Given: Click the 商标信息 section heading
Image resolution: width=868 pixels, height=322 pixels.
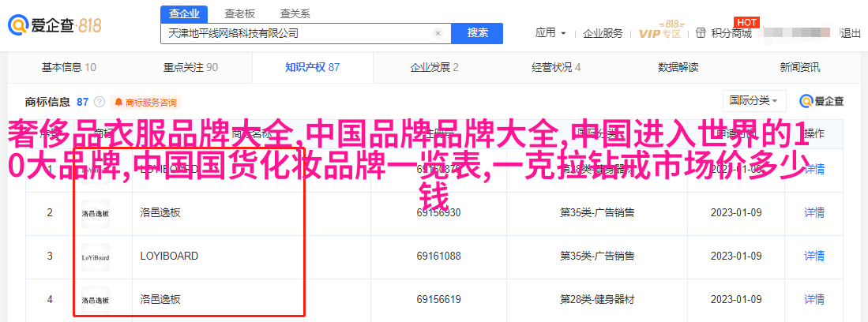Looking at the screenshot, I should [47, 102].
